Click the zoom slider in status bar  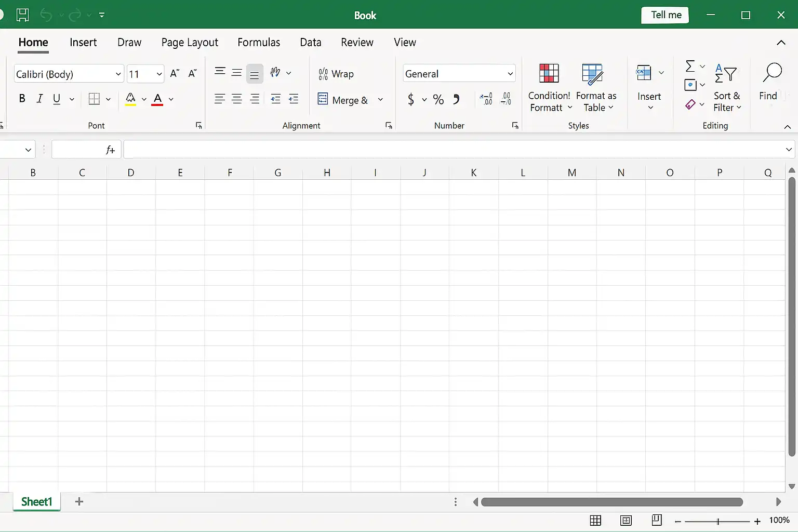pos(717,521)
